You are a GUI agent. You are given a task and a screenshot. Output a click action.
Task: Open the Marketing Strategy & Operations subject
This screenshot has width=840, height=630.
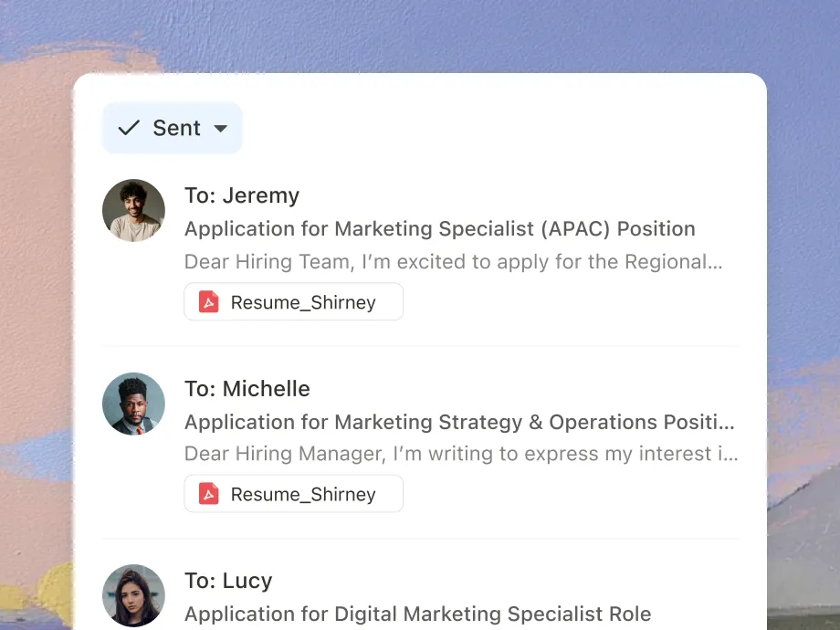click(x=458, y=422)
